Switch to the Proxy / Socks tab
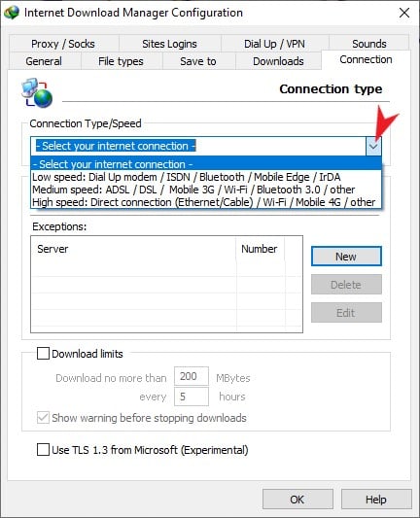 pyautogui.click(x=63, y=44)
